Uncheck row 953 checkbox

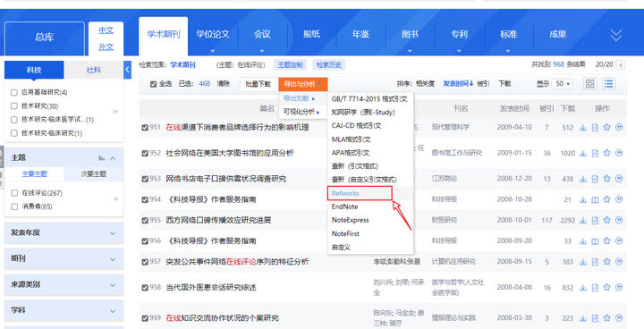(x=145, y=179)
